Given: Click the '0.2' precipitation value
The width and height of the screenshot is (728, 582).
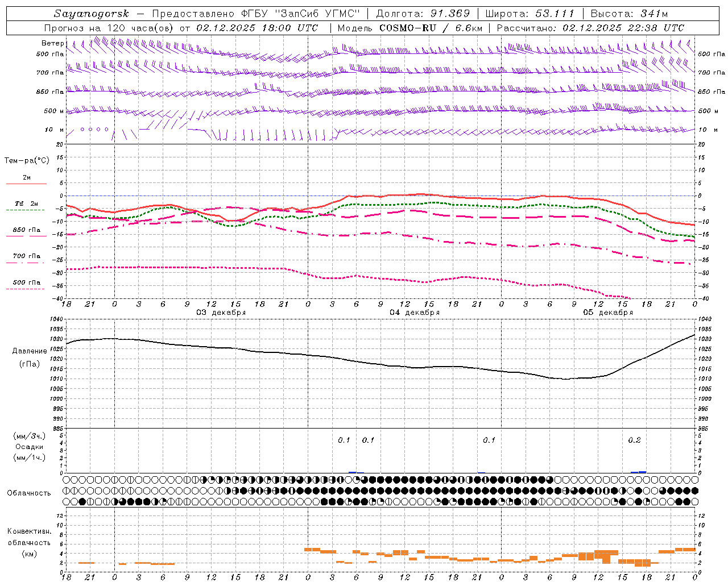Looking at the screenshot, I should [x=634, y=440].
